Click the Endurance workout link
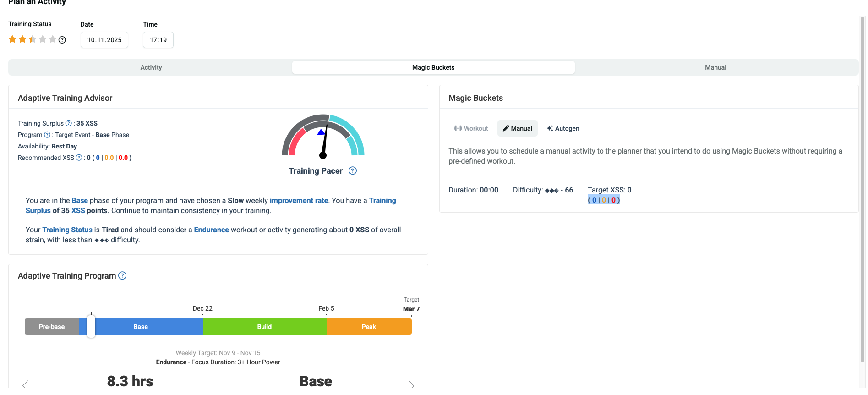The height and width of the screenshot is (395, 868). (211, 230)
